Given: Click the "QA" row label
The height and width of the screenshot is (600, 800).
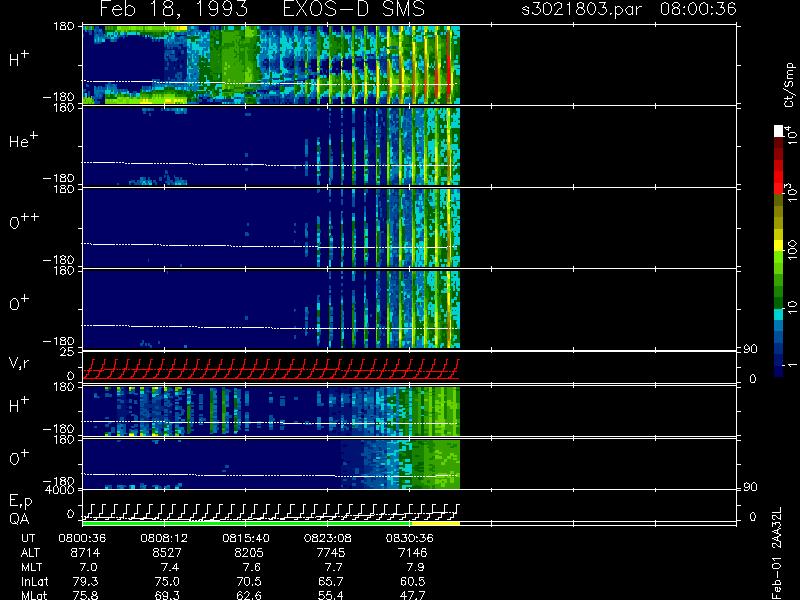Looking at the screenshot, I should click(x=19, y=519).
